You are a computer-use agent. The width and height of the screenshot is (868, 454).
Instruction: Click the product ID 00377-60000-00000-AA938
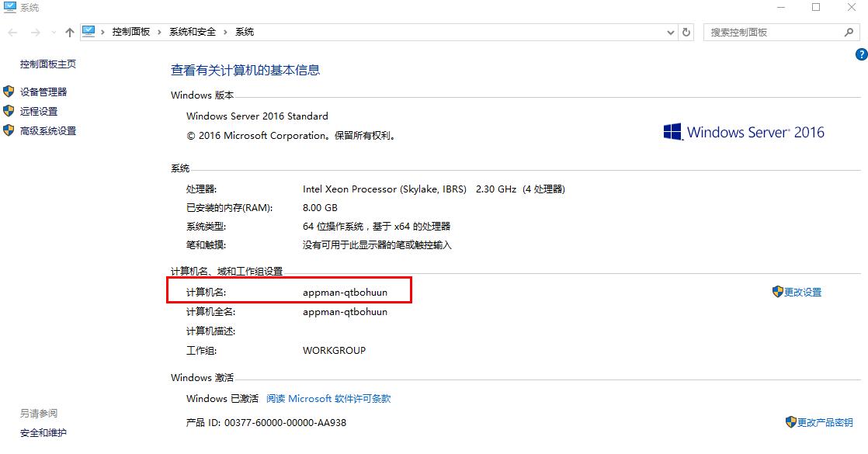[x=285, y=423]
